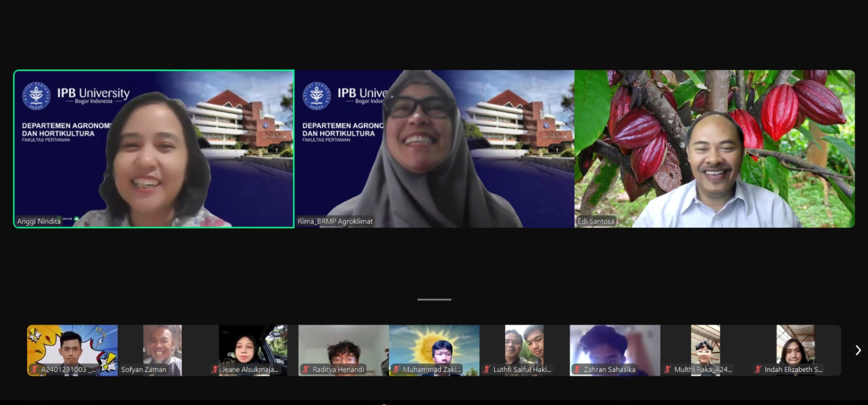Select Edi Santosa's video tile
The image size is (868, 405).
pos(715,149)
